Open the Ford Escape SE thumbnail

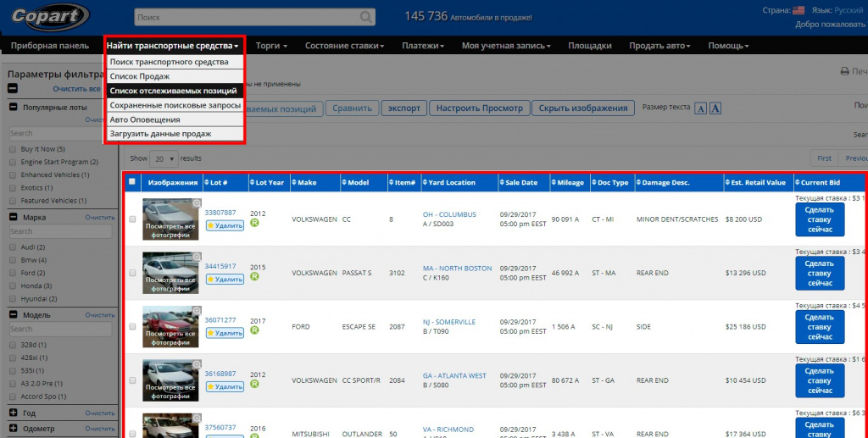click(x=170, y=326)
